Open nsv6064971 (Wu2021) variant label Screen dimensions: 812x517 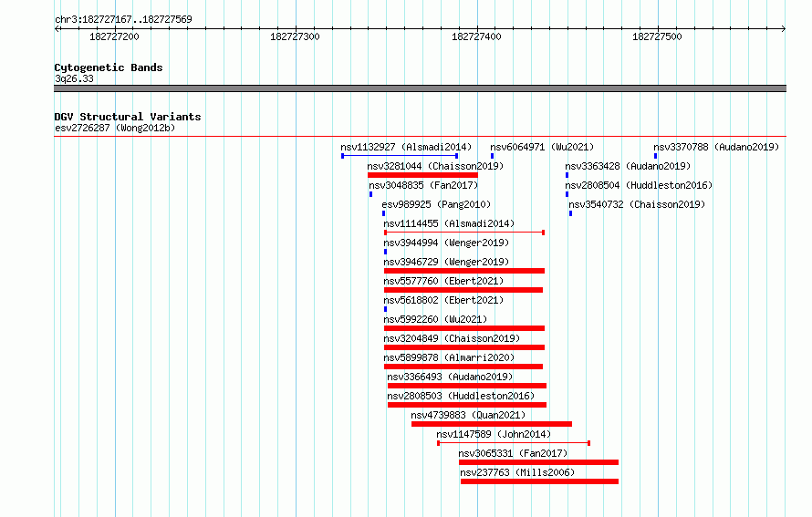542,147
